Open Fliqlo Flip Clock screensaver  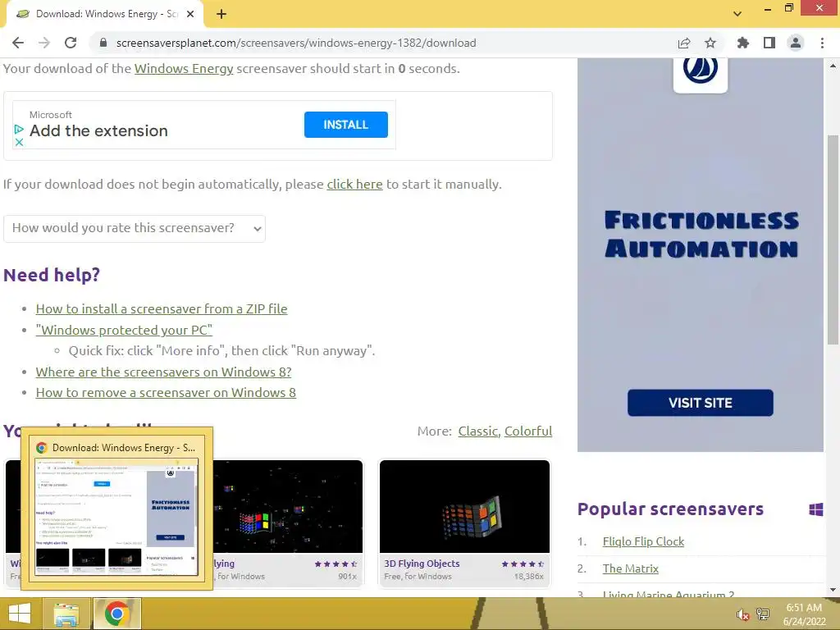[x=643, y=541]
